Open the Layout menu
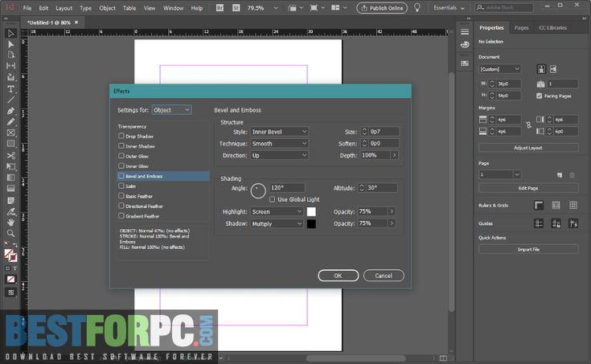The width and height of the screenshot is (591, 364). click(64, 8)
